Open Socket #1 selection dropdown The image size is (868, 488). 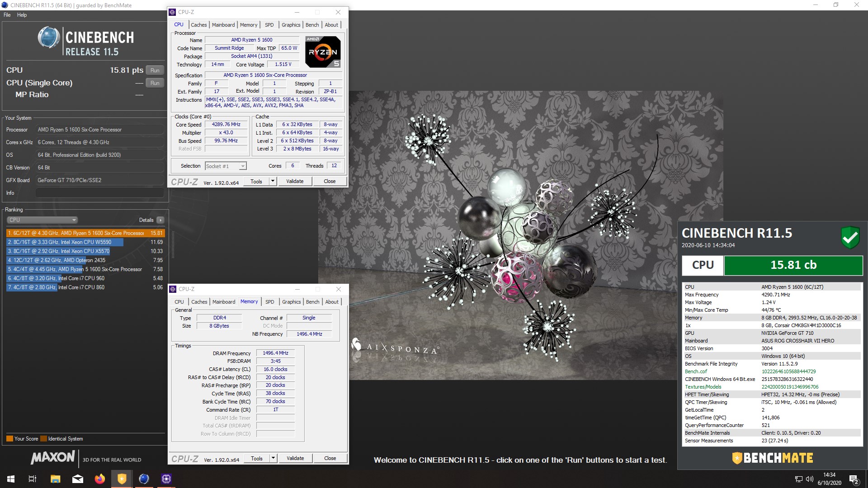(226, 166)
